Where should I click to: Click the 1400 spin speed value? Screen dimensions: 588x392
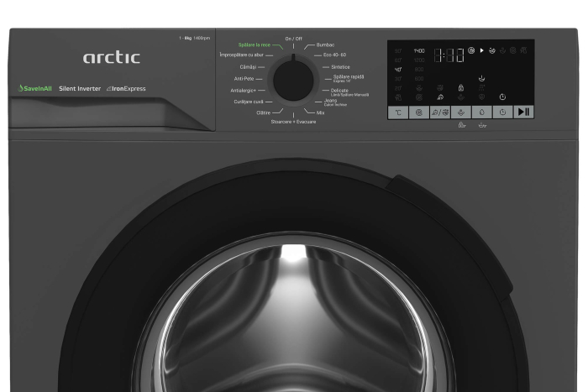[419, 50]
